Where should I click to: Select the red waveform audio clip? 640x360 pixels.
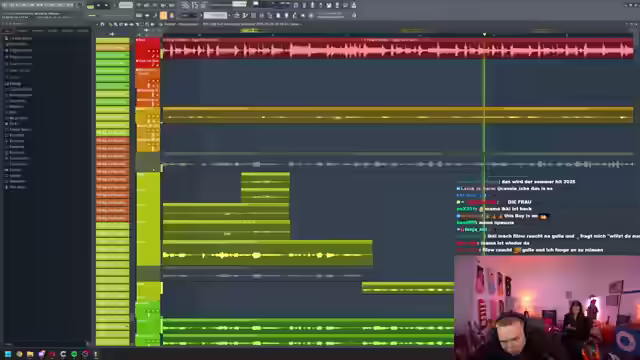[398, 49]
